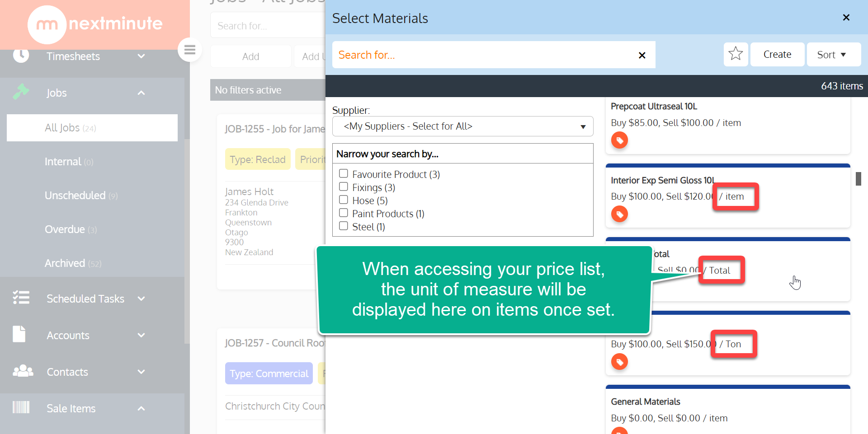Click tag icon on the Ton item card

click(x=619, y=362)
